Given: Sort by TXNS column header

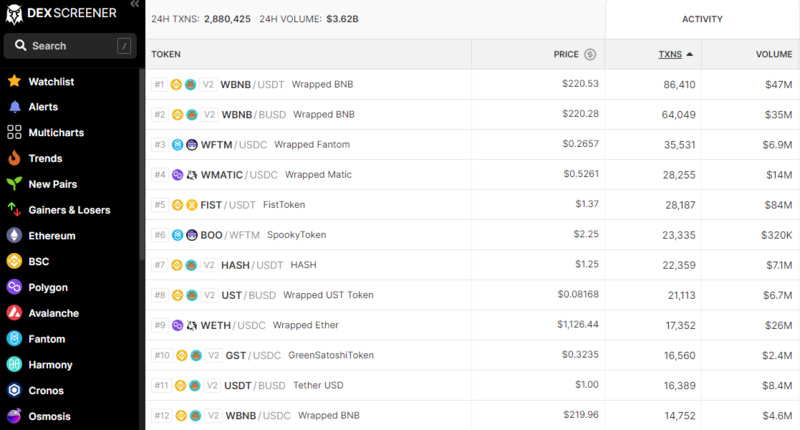Looking at the screenshot, I should pos(670,54).
